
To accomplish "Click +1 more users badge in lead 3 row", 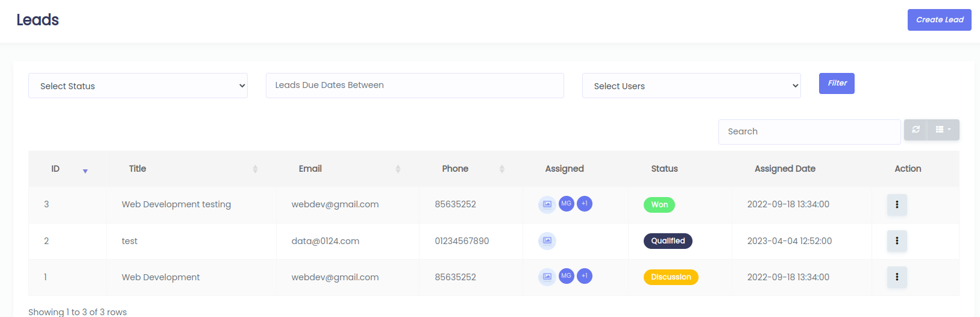I will [585, 204].
